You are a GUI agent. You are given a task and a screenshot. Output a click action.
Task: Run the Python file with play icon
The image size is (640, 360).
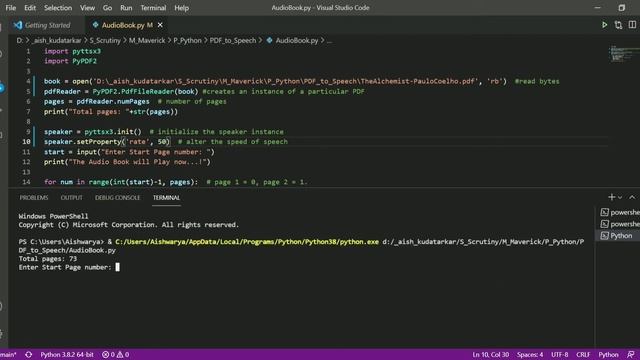coord(604,25)
